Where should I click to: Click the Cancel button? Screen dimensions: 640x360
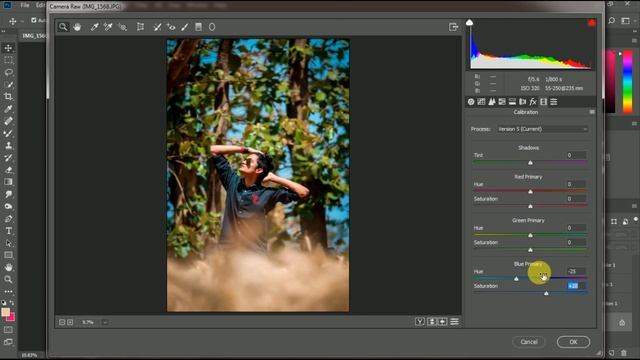tap(529, 342)
